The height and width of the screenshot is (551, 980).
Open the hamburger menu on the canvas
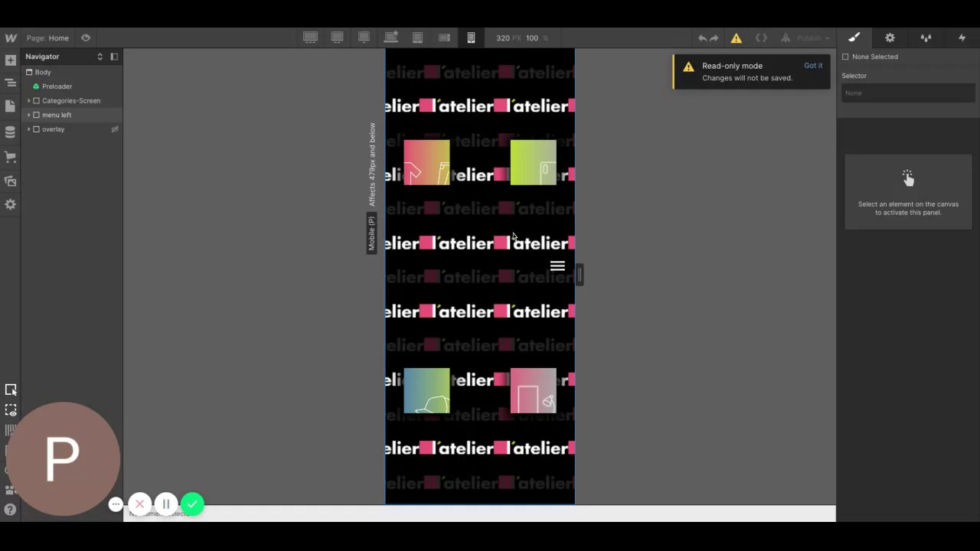point(557,266)
